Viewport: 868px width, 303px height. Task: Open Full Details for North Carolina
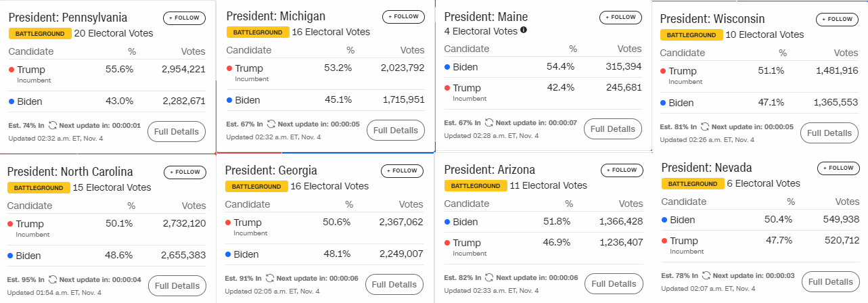pyautogui.click(x=177, y=285)
